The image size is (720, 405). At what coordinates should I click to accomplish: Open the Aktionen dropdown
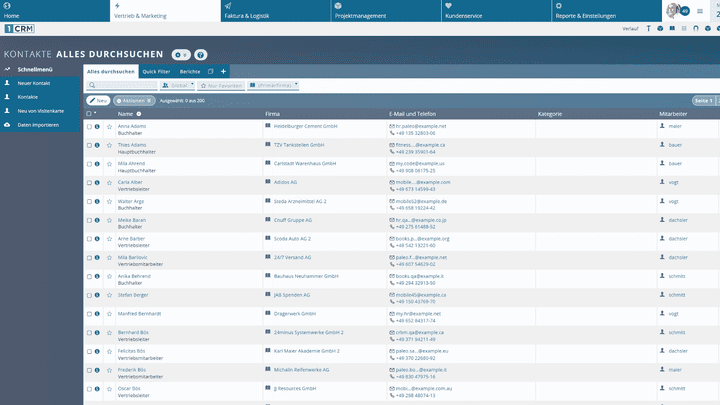coord(134,101)
